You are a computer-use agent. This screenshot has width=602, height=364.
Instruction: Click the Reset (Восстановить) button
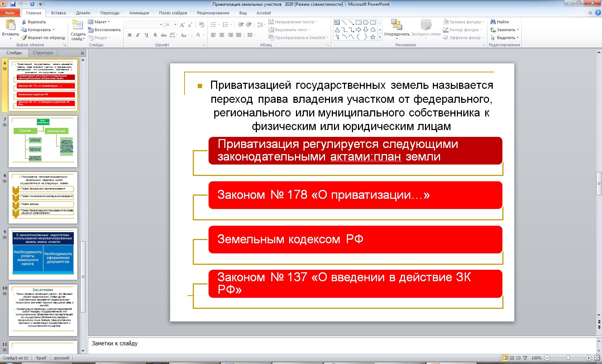[105, 30]
